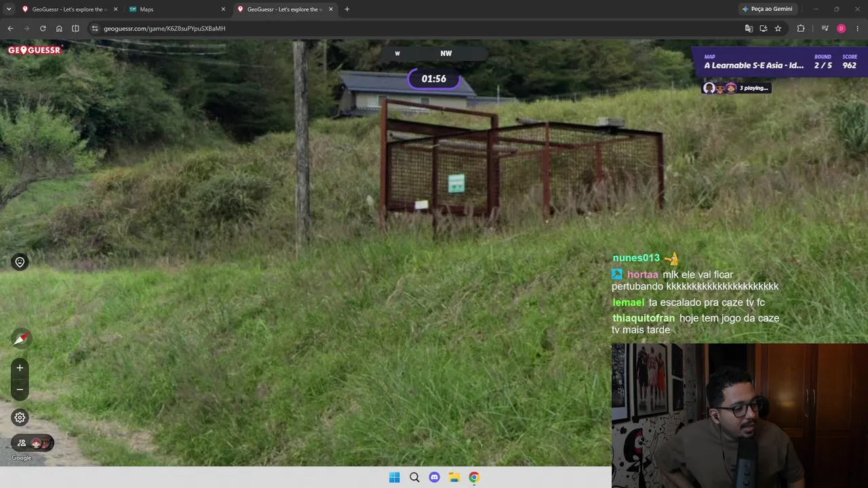Open Windows taskbar search
868x488 pixels.
(x=414, y=477)
